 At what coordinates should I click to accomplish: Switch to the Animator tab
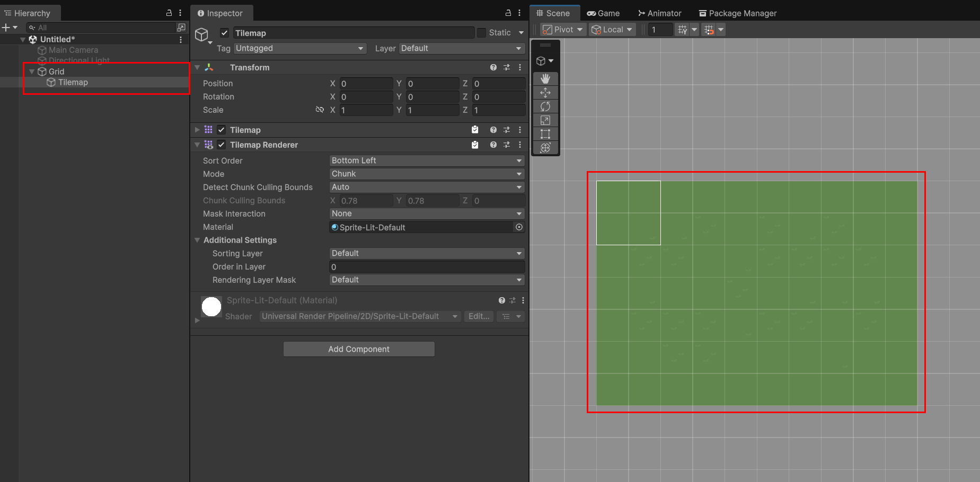pyautogui.click(x=660, y=13)
